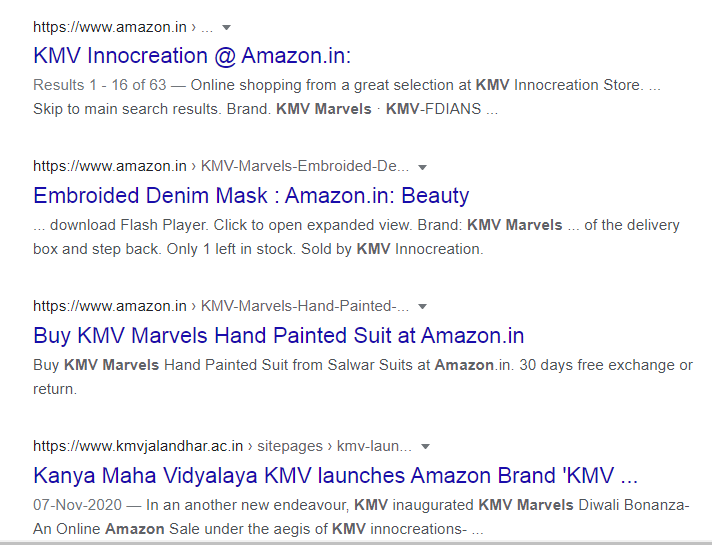This screenshot has width=712, height=545.
Task: Click the '30 days free exchange or' snippet text
Action: click(606, 365)
